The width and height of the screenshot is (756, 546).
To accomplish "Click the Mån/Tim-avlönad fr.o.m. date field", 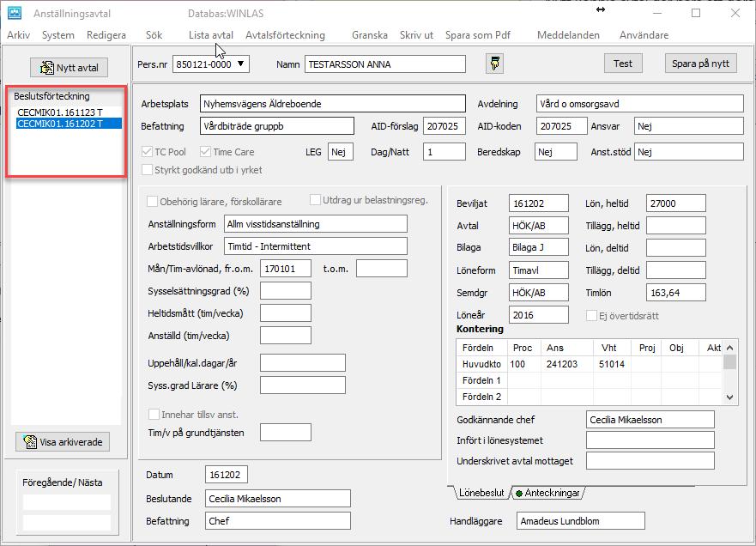I will click(286, 269).
